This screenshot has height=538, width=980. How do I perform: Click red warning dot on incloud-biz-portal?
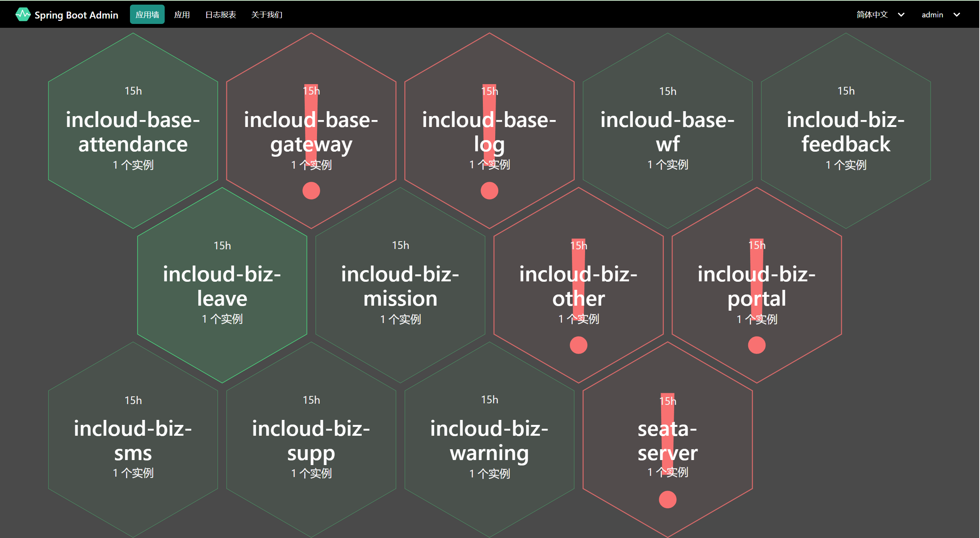point(756,345)
